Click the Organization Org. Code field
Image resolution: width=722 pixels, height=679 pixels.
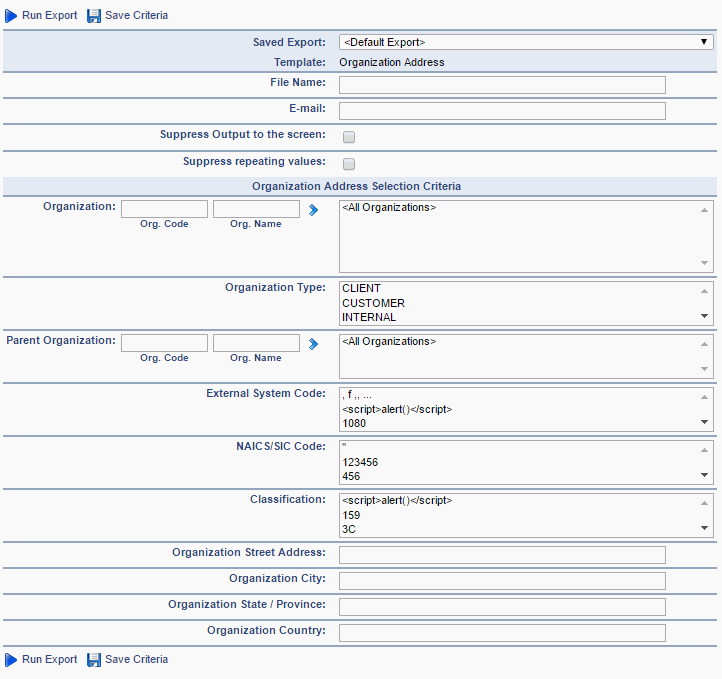(x=164, y=209)
